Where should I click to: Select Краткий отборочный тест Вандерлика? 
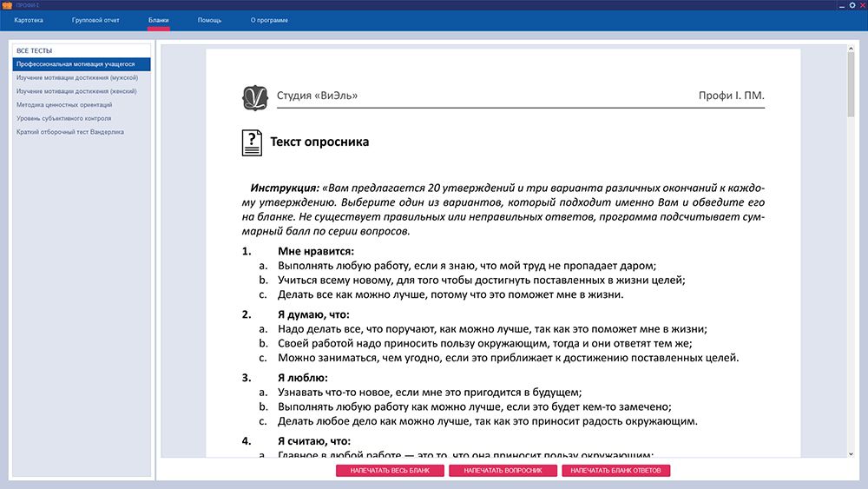pos(70,132)
